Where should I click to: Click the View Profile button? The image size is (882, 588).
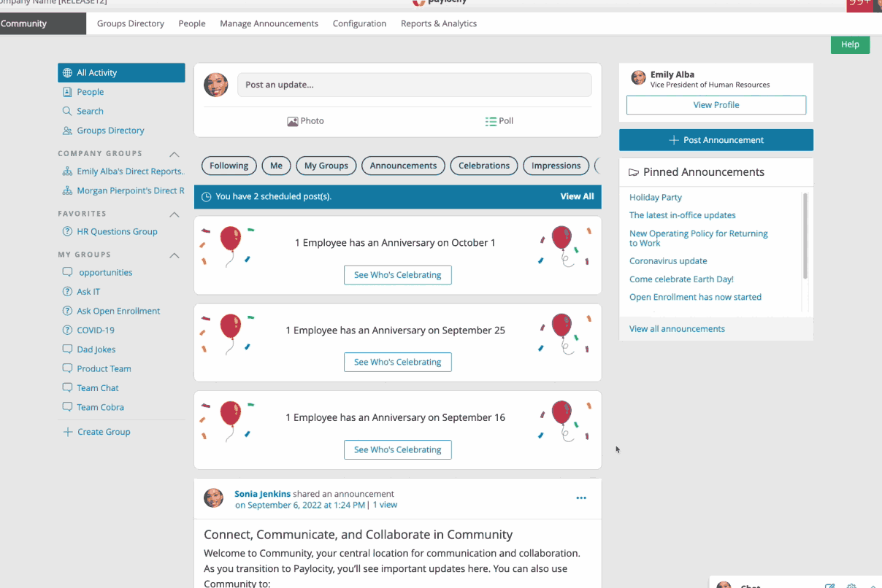click(x=716, y=105)
